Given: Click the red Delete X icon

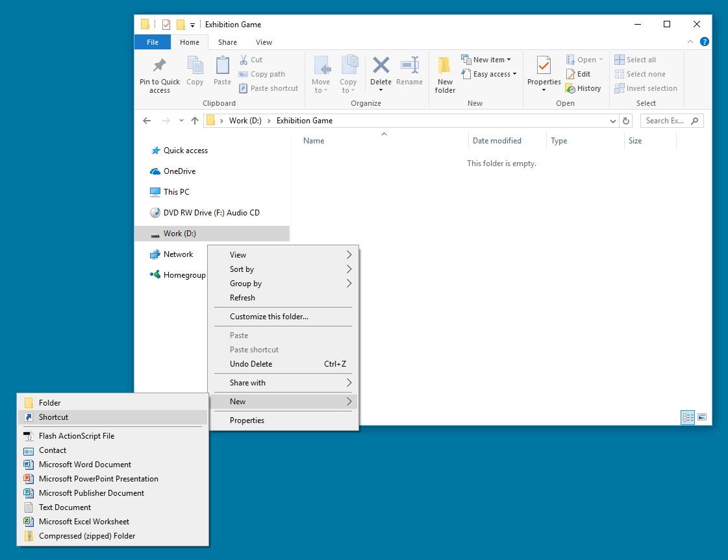Looking at the screenshot, I should 381,66.
